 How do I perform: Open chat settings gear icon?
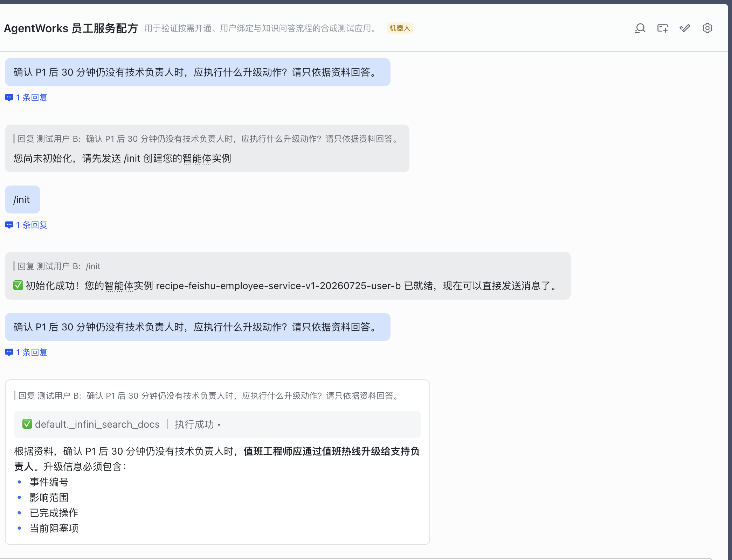tap(707, 28)
